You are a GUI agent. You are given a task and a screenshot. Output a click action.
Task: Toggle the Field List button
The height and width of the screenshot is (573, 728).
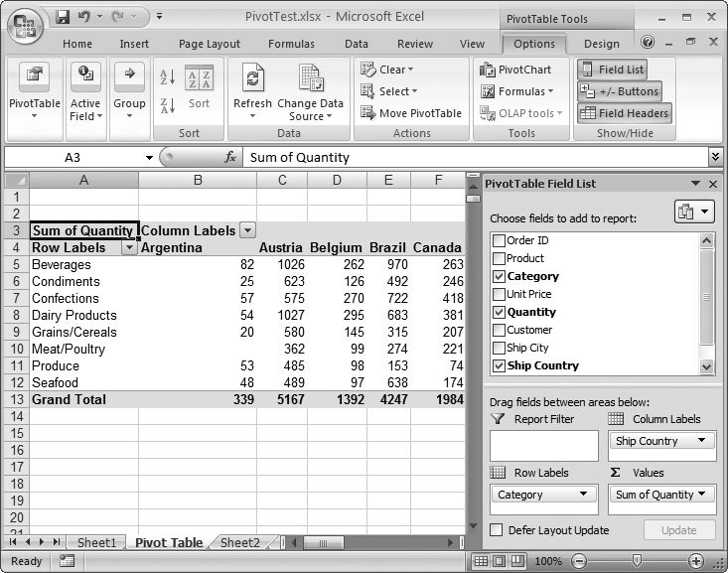(612, 70)
